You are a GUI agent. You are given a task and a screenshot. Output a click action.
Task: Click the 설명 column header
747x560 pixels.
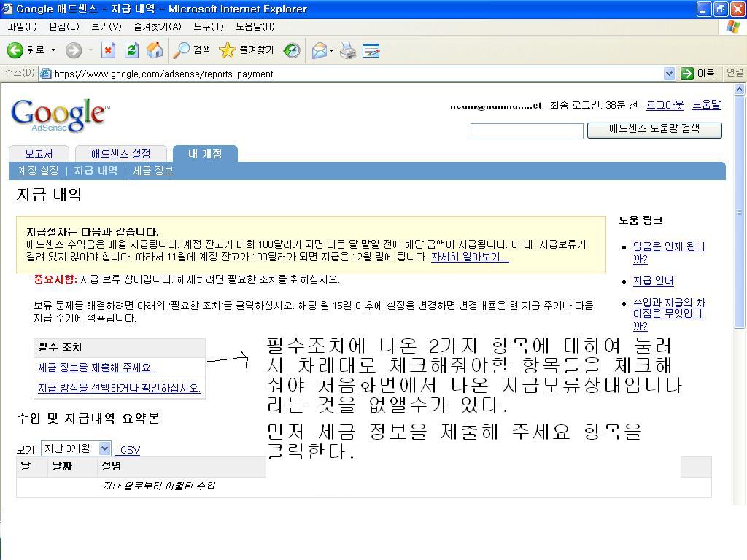[111, 466]
